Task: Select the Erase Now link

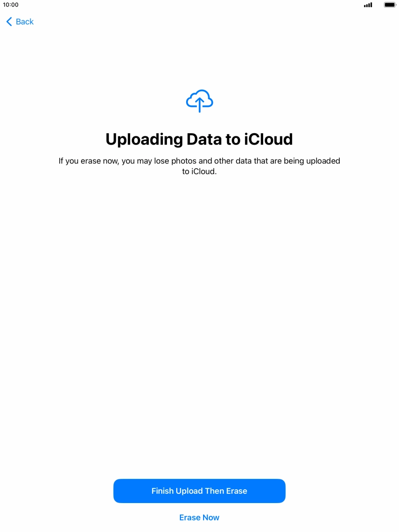Action: (x=199, y=517)
